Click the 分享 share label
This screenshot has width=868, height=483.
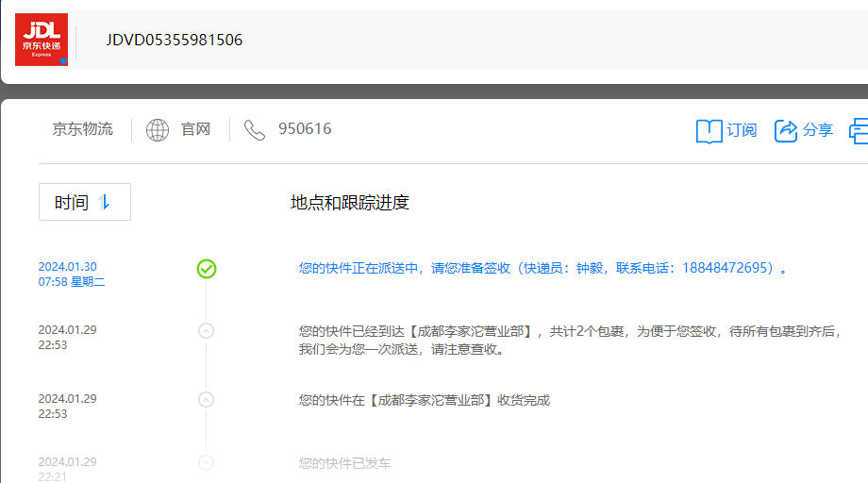[818, 130]
